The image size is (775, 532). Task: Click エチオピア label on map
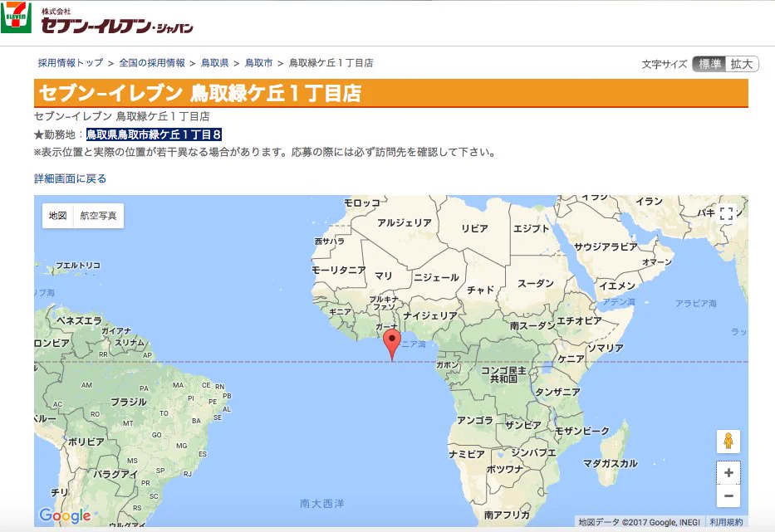(x=579, y=320)
